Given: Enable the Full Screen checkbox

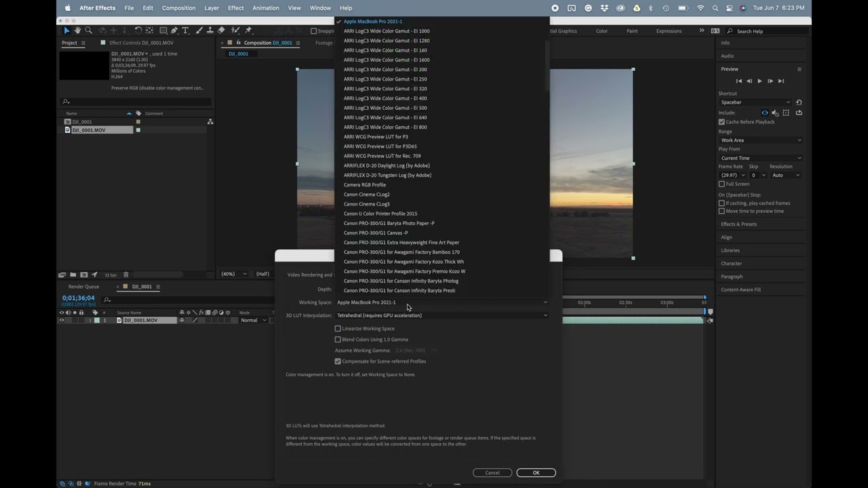Looking at the screenshot, I should [722, 184].
